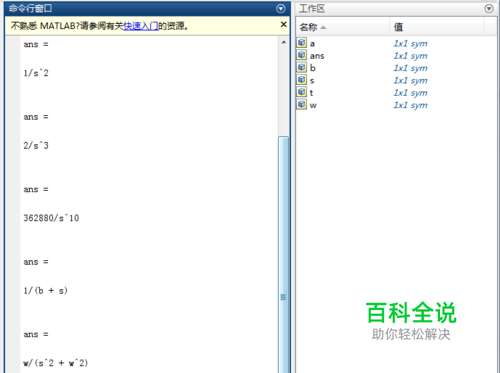Select variable name s in workspace
This screenshot has height=373, width=500.
312,81
